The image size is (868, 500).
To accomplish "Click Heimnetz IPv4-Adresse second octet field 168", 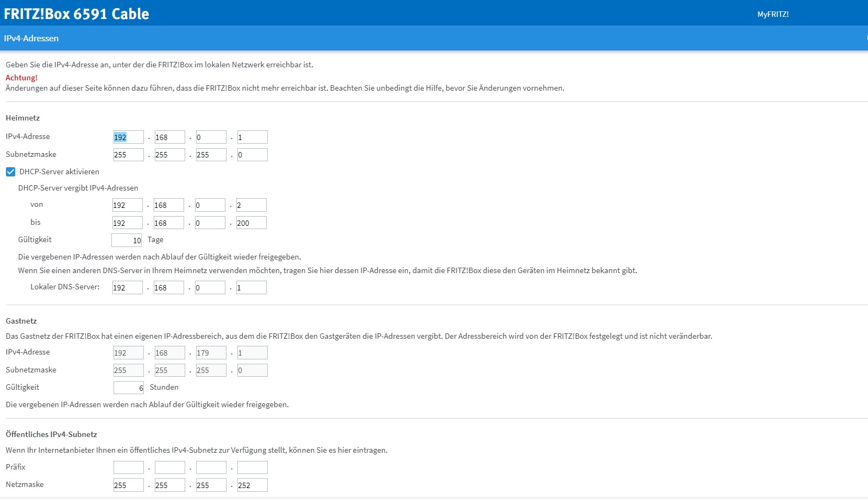I will coord(170,137).
